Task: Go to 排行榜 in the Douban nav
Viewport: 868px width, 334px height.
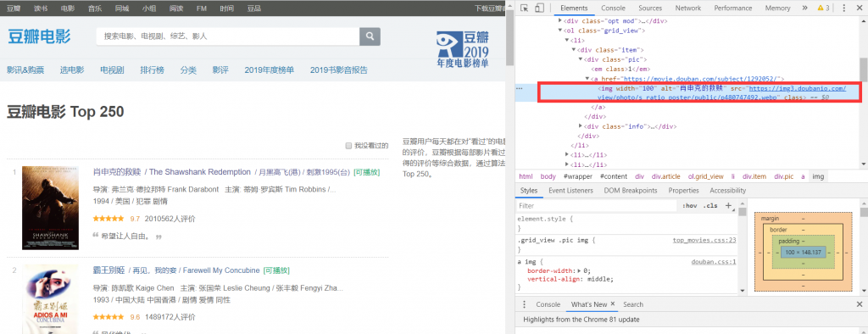Action: [152, 70]
